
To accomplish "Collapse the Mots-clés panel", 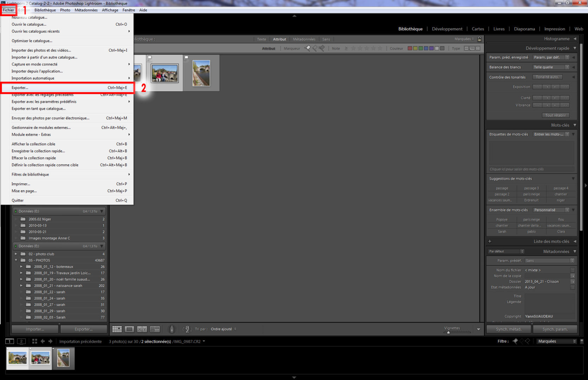I will click(x=575, y=125).
